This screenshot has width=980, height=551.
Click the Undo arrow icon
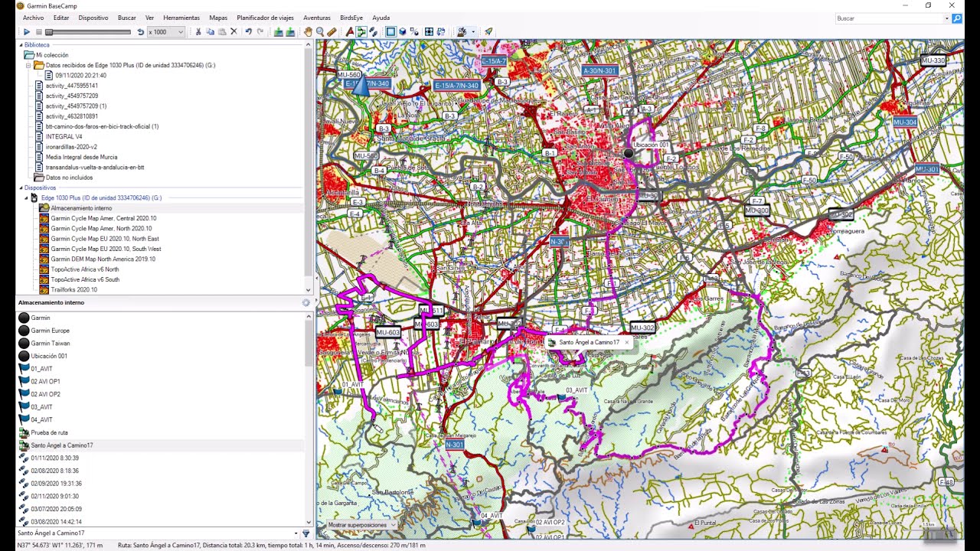(248, 32)
